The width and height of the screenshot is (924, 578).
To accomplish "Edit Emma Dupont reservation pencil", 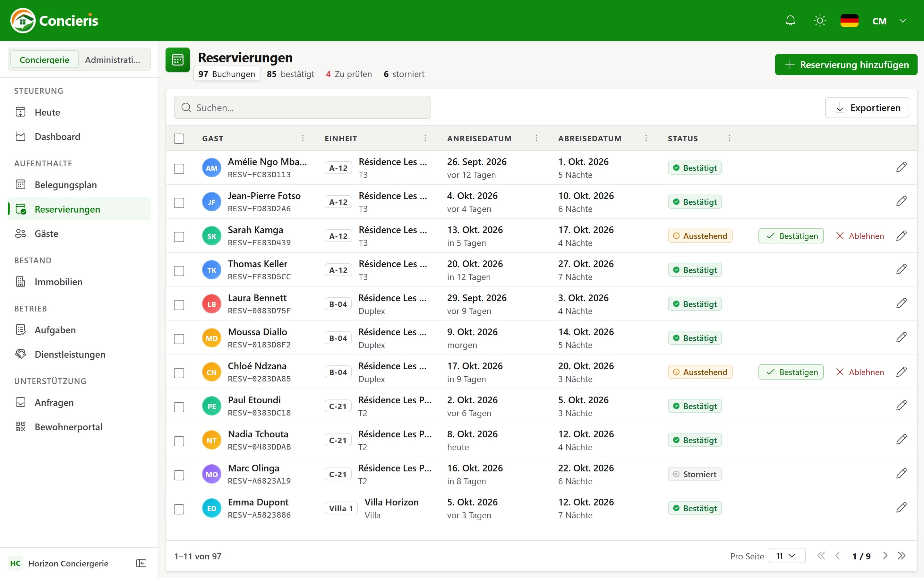I will click(x=901, y=508).
